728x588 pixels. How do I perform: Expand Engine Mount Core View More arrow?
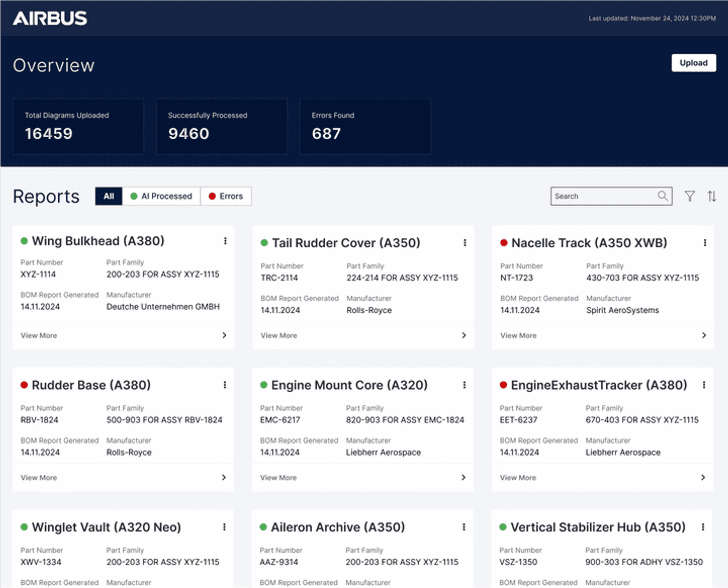[464, 477]
